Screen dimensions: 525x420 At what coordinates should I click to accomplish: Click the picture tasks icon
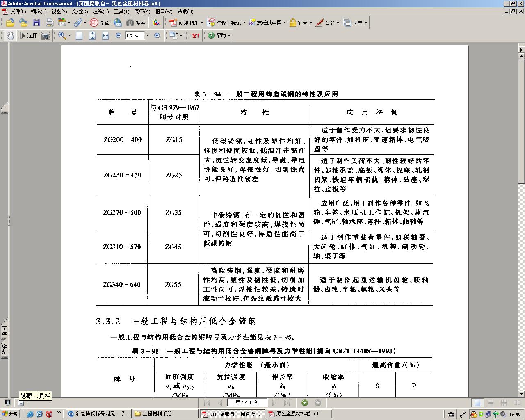coord(156,23)
